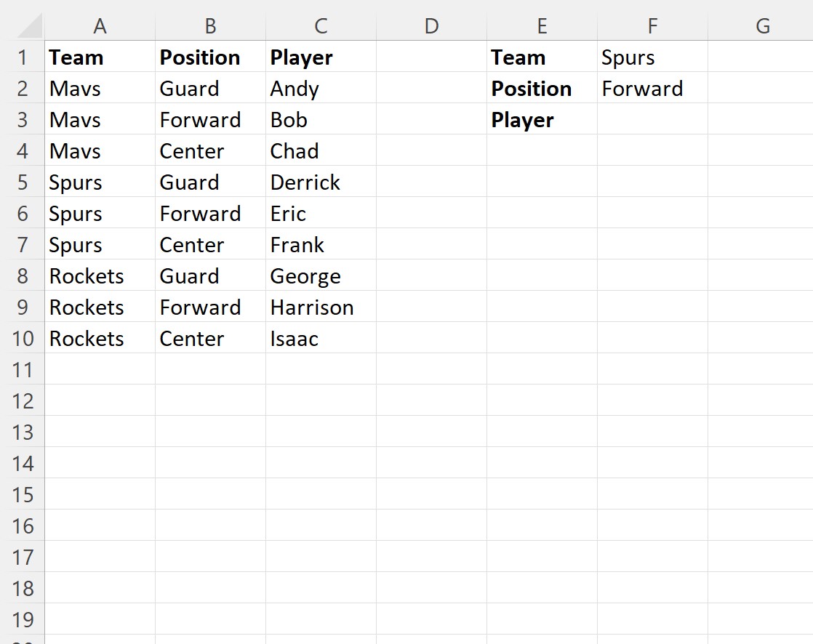Screen dimensions: 813x644
Task: Select column F header
Action: pyautogui.click(x=652, y=26)
